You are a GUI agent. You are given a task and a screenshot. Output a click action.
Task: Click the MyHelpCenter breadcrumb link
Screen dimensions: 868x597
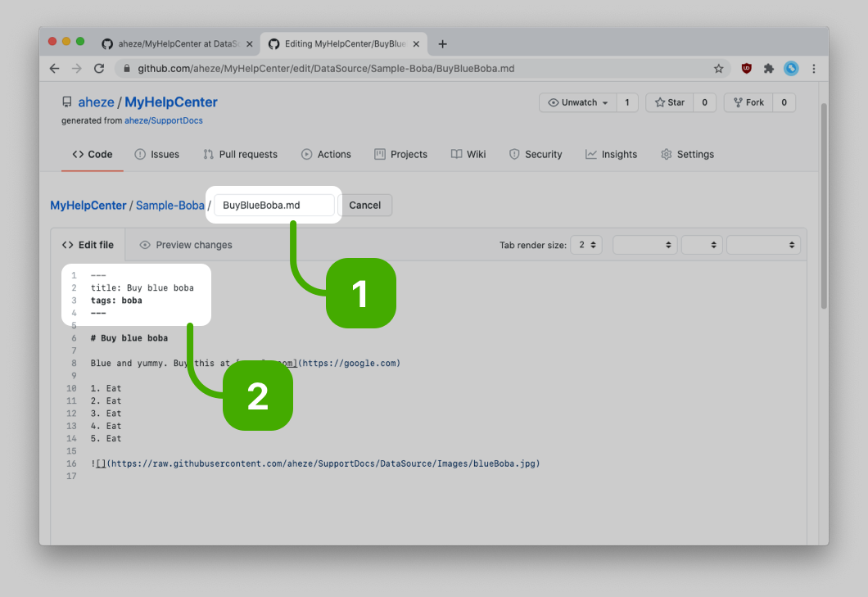pyautogui.click(x=88, y=206)
